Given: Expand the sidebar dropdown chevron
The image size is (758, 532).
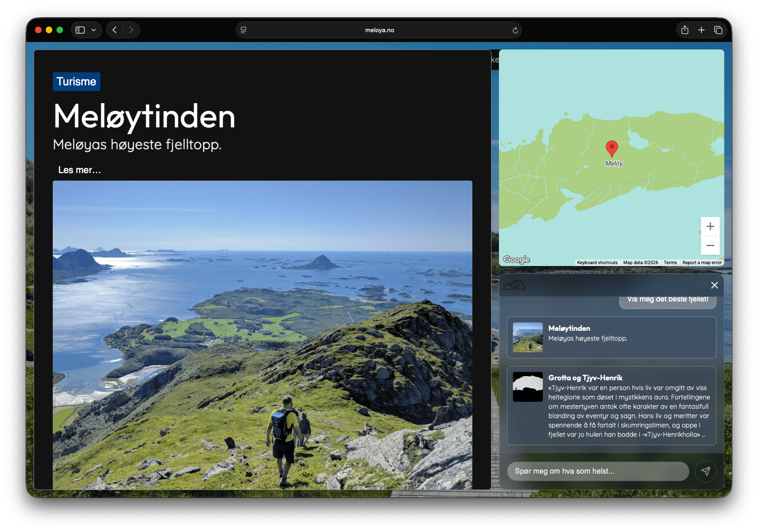Looking at the screenshot, I should (x=94, y=30).
